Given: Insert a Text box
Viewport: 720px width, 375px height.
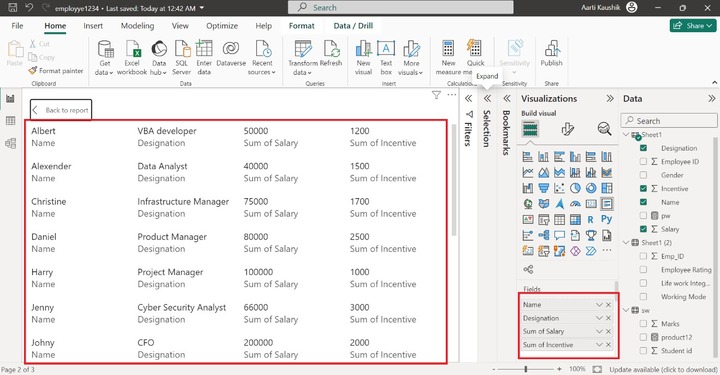Looking at the screenshot, I should (386, 57).
